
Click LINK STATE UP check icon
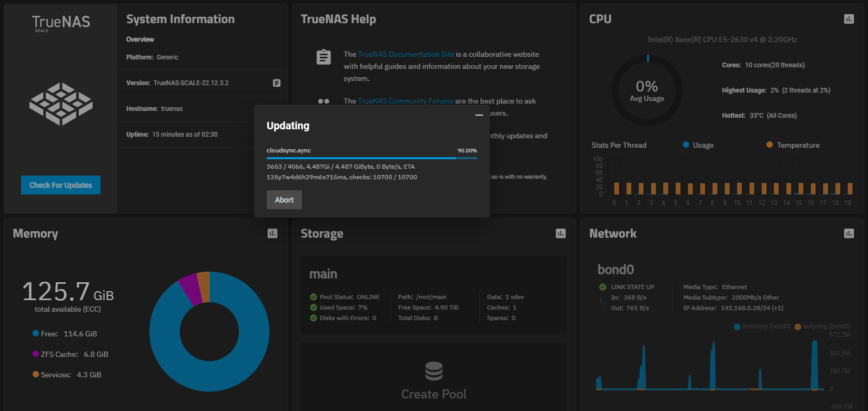pos(603,287)
